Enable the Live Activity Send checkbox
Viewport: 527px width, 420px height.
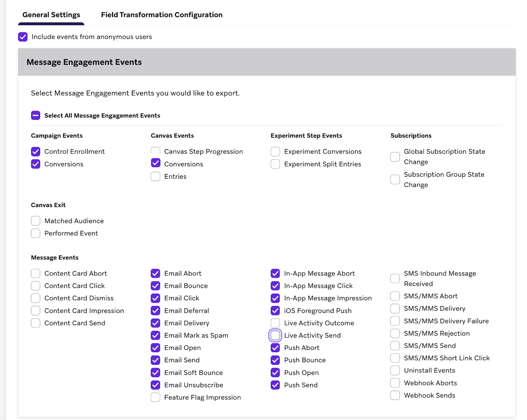click(275, 335)
